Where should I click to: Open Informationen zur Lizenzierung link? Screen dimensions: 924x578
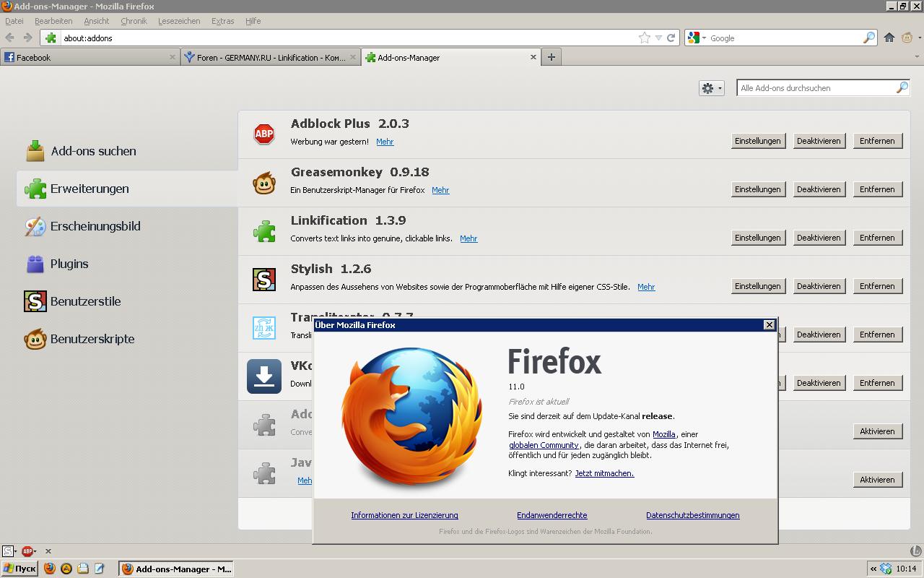[x=404, y=515]
